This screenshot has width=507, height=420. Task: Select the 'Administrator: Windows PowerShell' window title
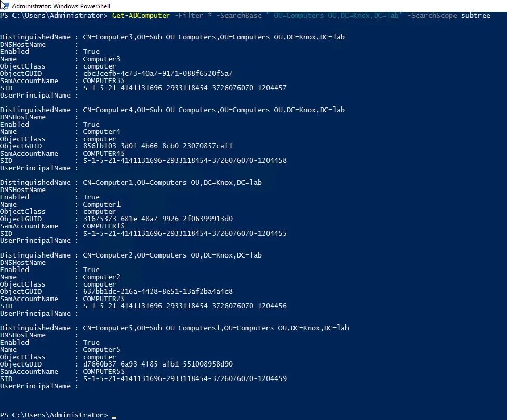point(61,6)
